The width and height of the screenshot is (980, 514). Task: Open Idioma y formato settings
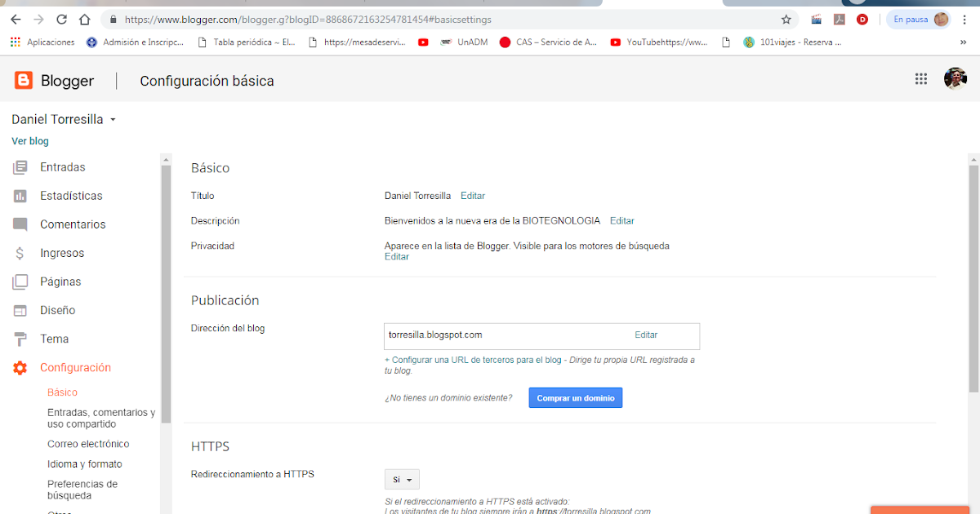[85, 464]
